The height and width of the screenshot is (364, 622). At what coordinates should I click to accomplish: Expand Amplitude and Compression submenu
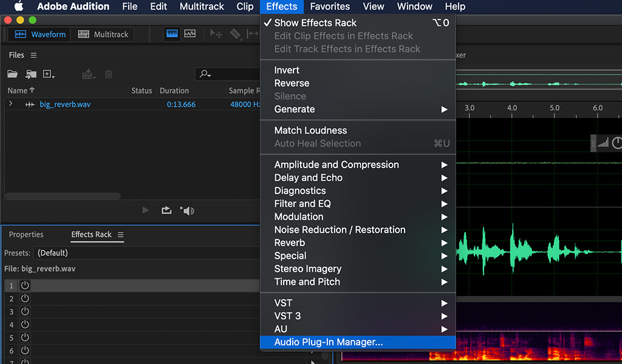[x=357, y=164]
